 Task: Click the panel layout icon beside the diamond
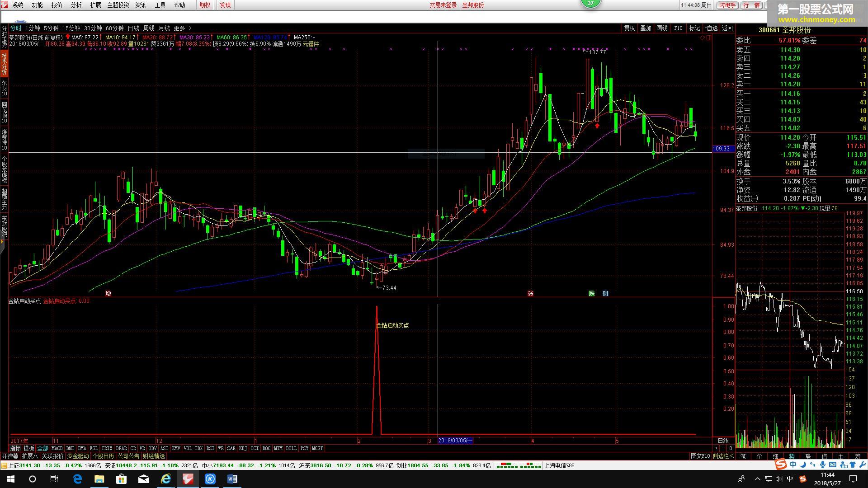[x=709, y=38]
